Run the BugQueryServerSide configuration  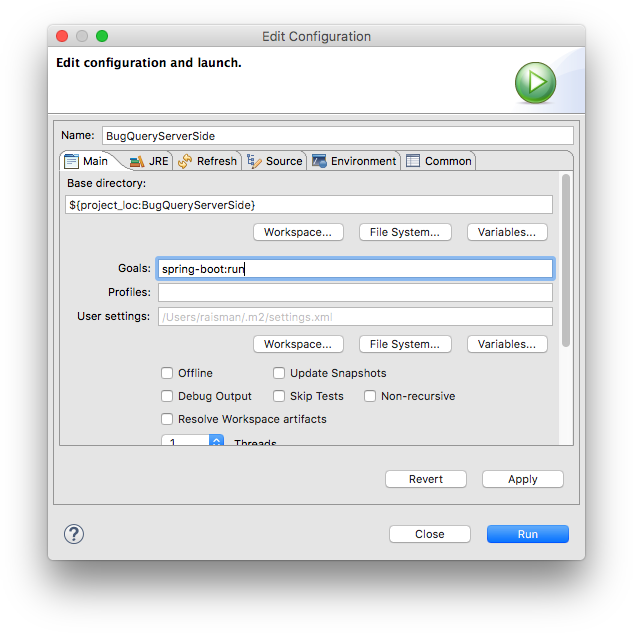pyautogui.click(x=528, y=534)
